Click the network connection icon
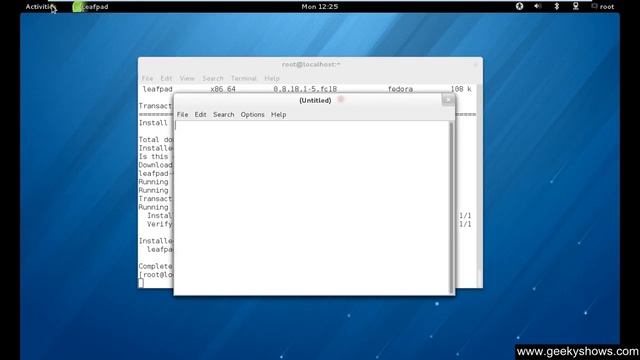This screenshot has height=360, width=640. pos(576,6)
